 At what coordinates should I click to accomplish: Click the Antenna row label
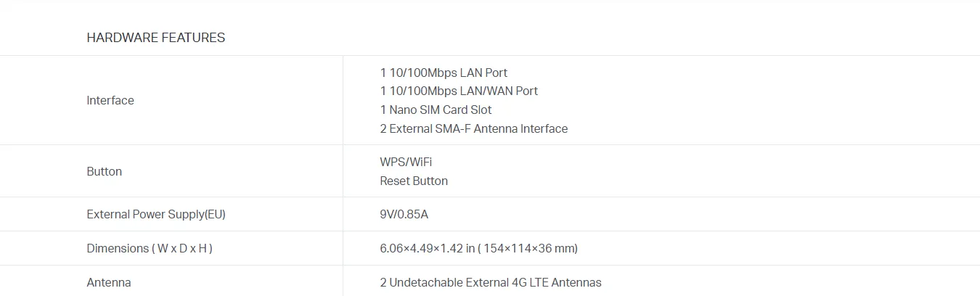coord(109,282)
